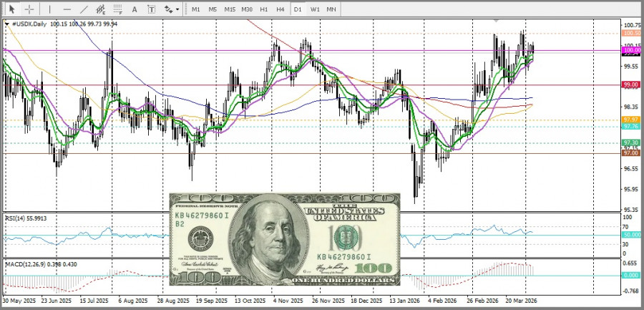
Task: Select the teal 97.76 price label
Action: coord(631,126)
